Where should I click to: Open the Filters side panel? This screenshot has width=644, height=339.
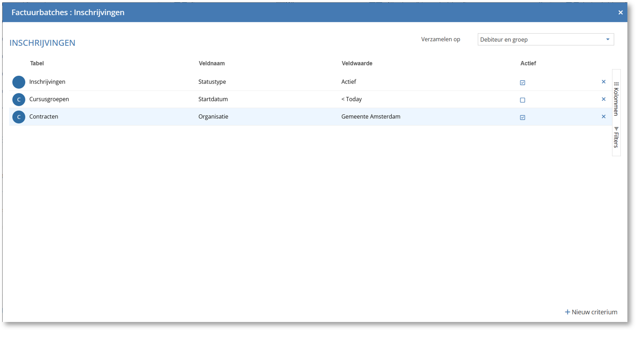pyautogui.click(x=616, y=137)
